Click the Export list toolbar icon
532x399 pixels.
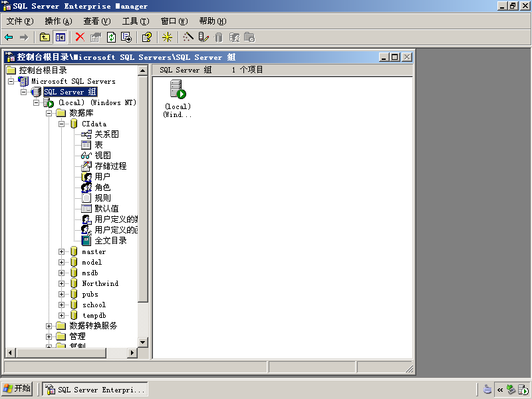tap(126, 37)
